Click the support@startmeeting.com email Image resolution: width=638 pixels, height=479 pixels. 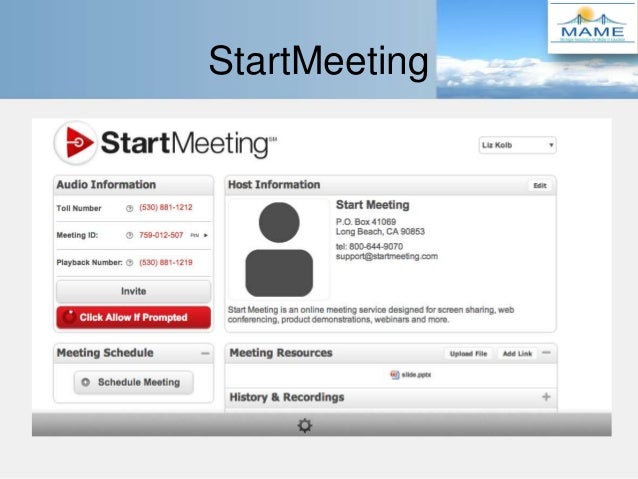coord(387,256)
